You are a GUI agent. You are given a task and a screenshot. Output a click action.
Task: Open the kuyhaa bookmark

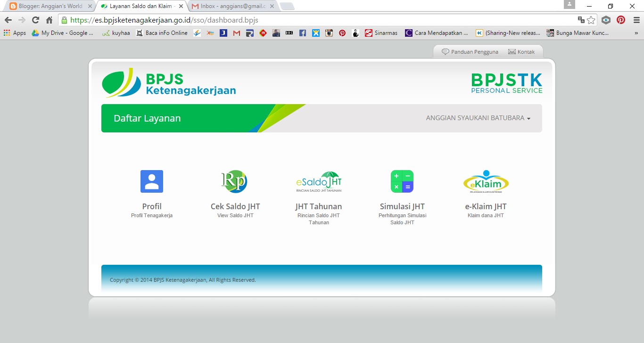(116, 33)
